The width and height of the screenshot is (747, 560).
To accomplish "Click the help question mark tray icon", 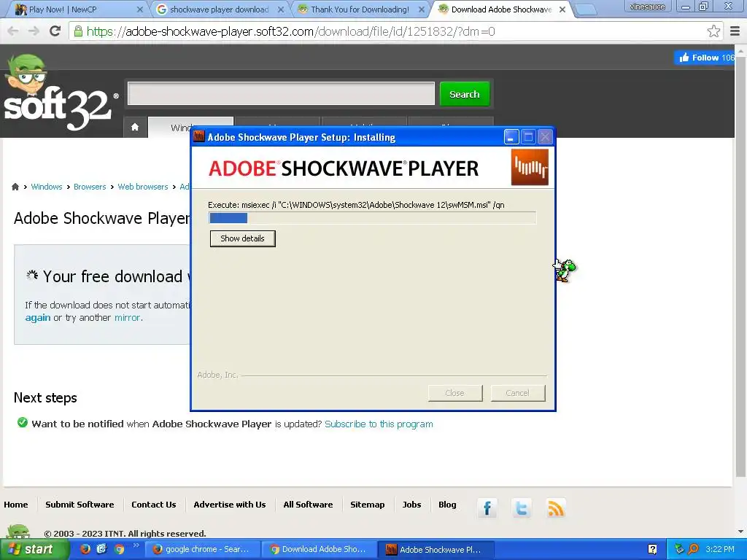I will (652, 549).
